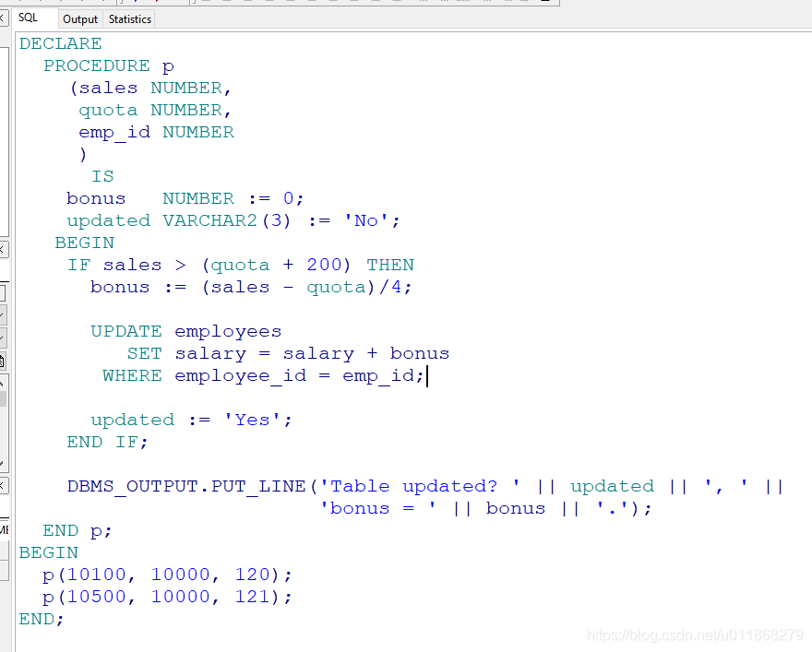
Task: Click the final END; statement
Action: pyautogui.click(x=41, y=618)
